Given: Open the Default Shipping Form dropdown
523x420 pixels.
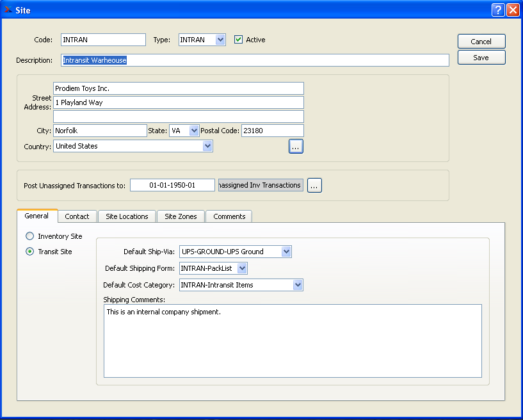Looking at the screenshot, I should click(x=241, y=268).
